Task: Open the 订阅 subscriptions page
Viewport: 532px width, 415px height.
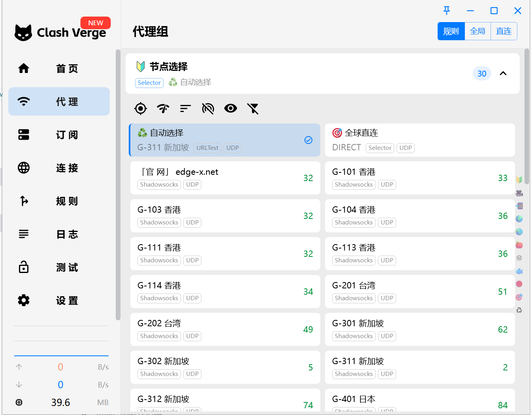Action: [59, 135]
